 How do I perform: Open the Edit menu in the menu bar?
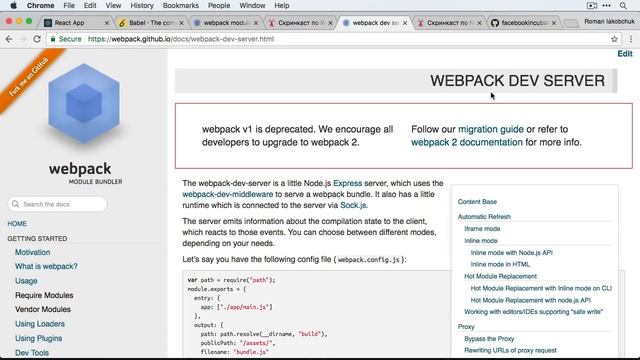click(90, 5)
